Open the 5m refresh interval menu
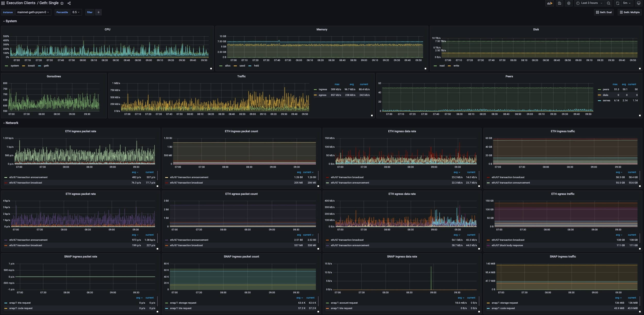The height and width of the screenshot is (315, 644). (627, 3)
